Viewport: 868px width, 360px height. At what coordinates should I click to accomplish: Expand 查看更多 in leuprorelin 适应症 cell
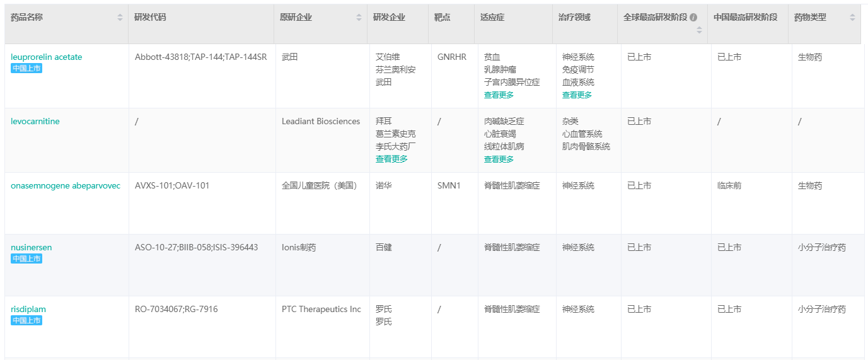coord(499,95)
